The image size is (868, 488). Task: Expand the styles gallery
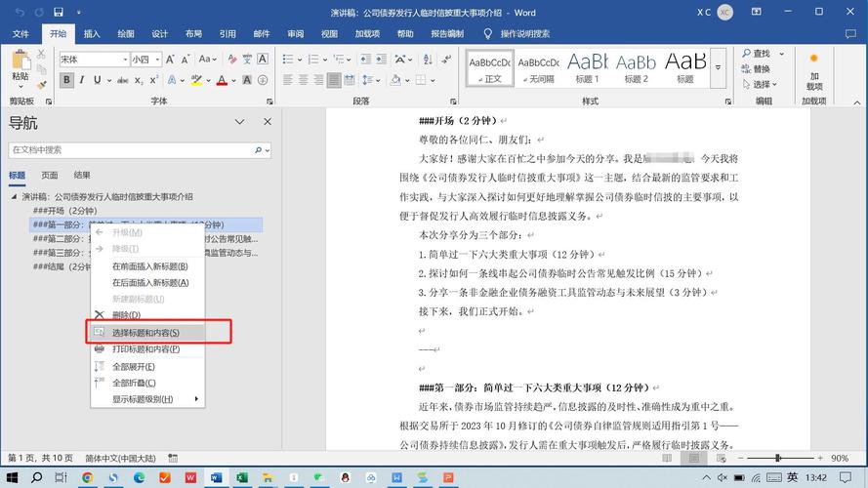pyautogui.click(x=718, y=67)
